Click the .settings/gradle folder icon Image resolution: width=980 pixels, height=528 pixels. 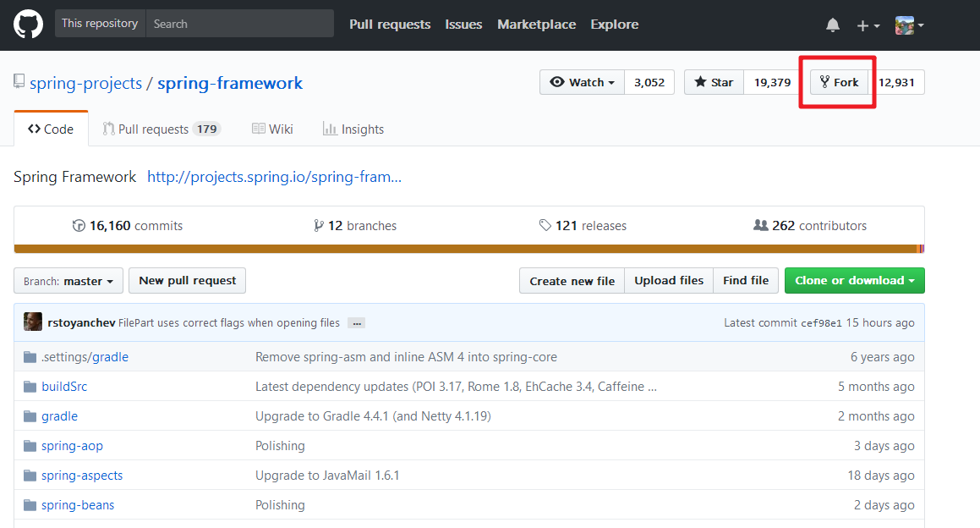click(30, 357)
